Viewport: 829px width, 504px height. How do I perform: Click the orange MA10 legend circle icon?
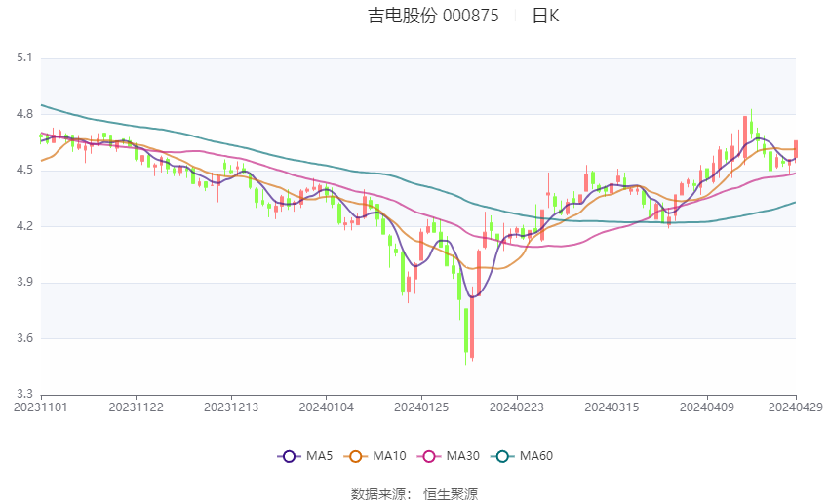tap(355, 456)
